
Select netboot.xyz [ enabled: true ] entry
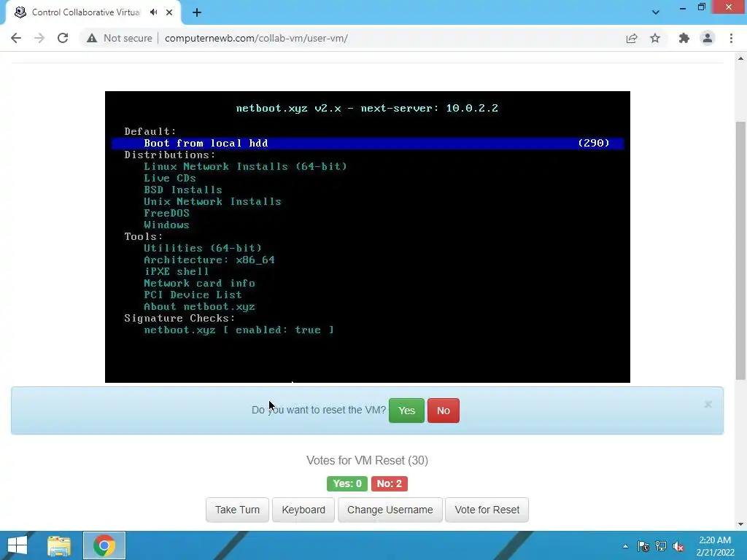click(239, 330)
